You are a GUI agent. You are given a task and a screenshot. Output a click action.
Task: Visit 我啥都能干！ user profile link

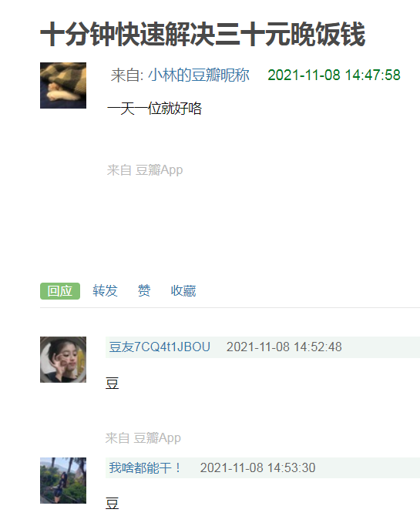point(145,467)
